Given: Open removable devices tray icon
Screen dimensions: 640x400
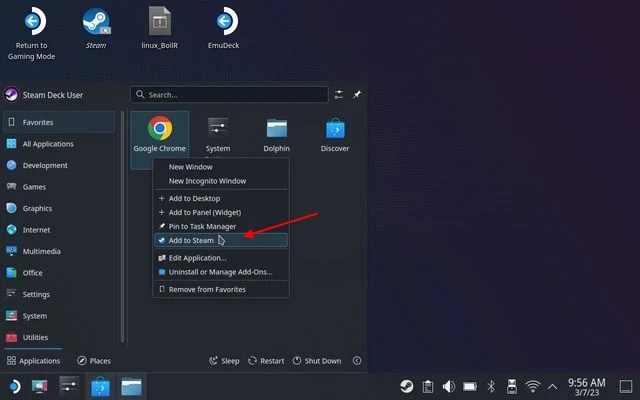Looking at the screenshot, I should click(x=512, y=386).
